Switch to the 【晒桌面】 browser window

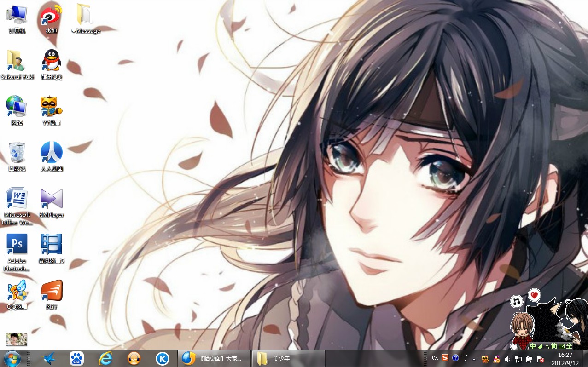(214, 358)
